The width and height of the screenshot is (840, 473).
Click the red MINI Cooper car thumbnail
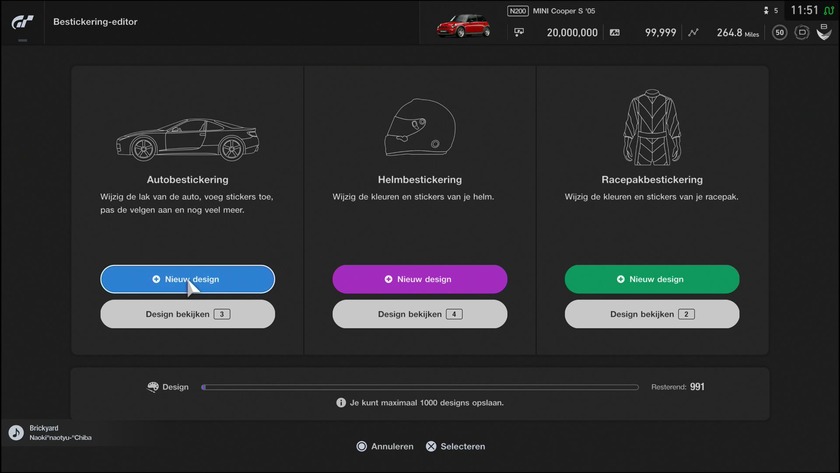462,24
